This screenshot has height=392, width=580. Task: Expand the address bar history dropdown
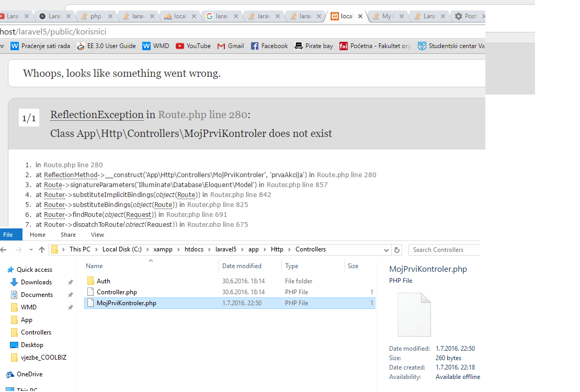tap(386, 250)
